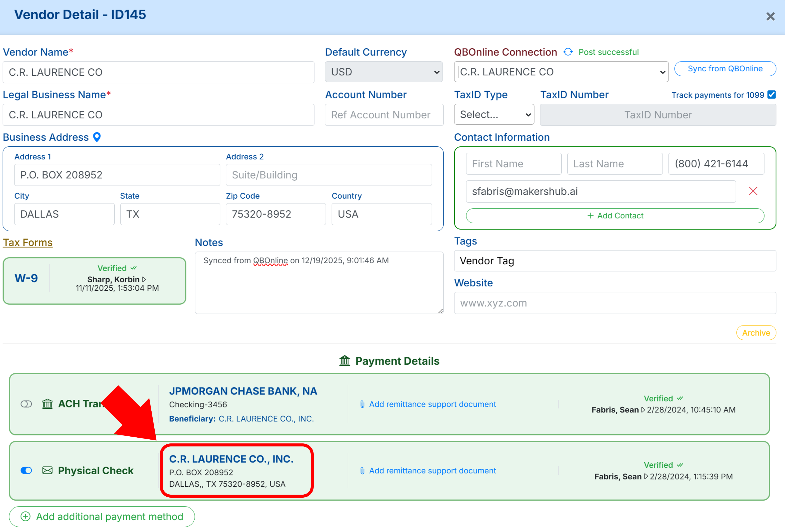Click the Add Contact button
This screenshot has height=532, width=785.
click(615, 216)
